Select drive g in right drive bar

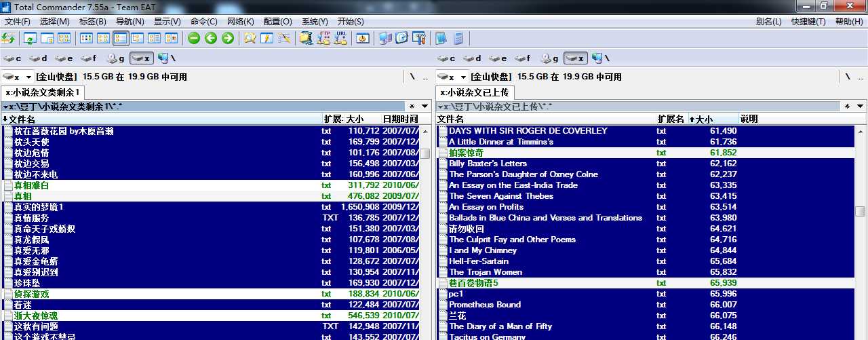tap(549, 58)
